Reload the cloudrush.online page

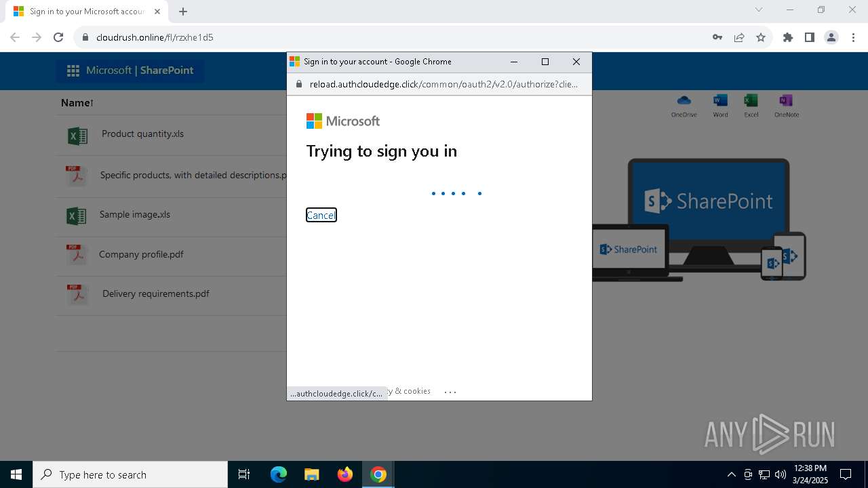[x=58, y=37]
